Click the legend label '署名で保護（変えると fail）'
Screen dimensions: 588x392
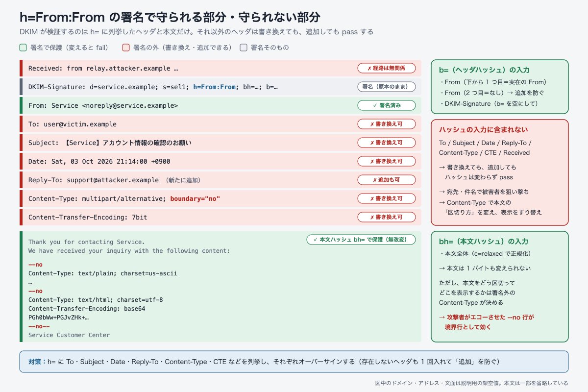click(70, 48)
